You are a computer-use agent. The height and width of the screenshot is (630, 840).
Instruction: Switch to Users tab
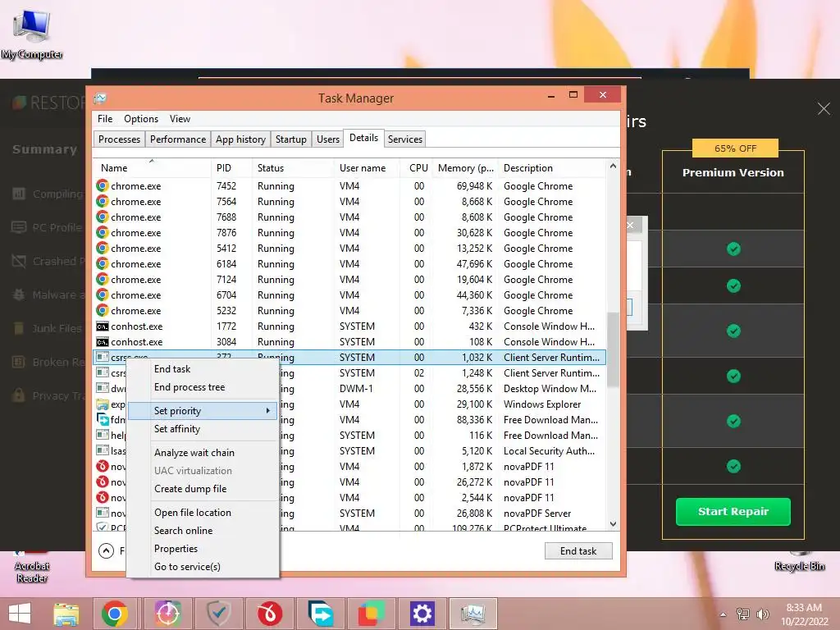tap(328, 139)
